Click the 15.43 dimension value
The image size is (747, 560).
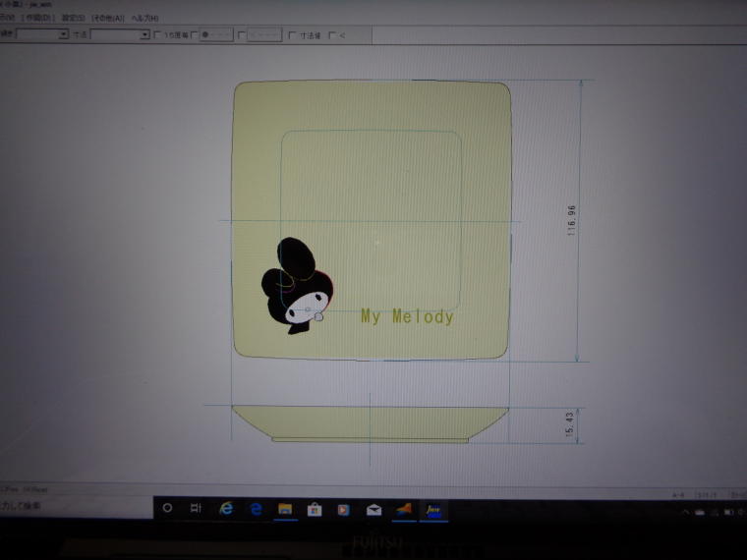[569, 424]
